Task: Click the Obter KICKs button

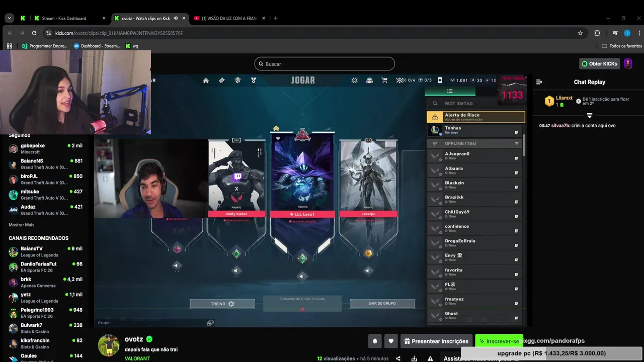Action: pos(599,64)
